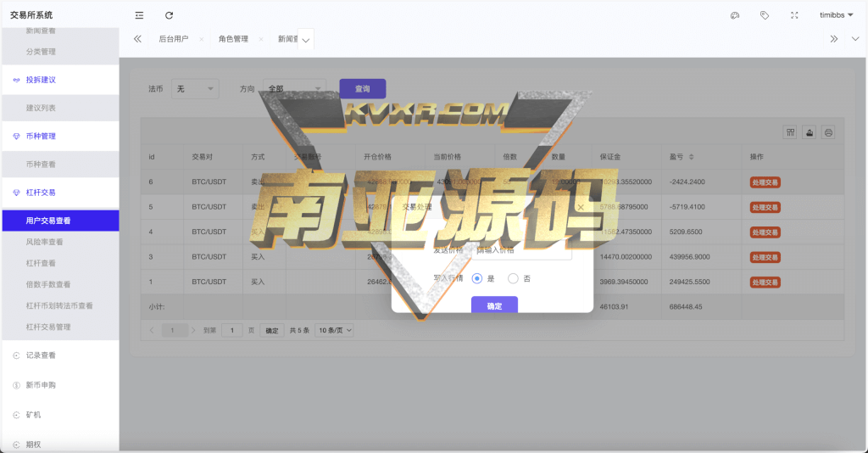Click the table export icon

(x=810, y=132)
